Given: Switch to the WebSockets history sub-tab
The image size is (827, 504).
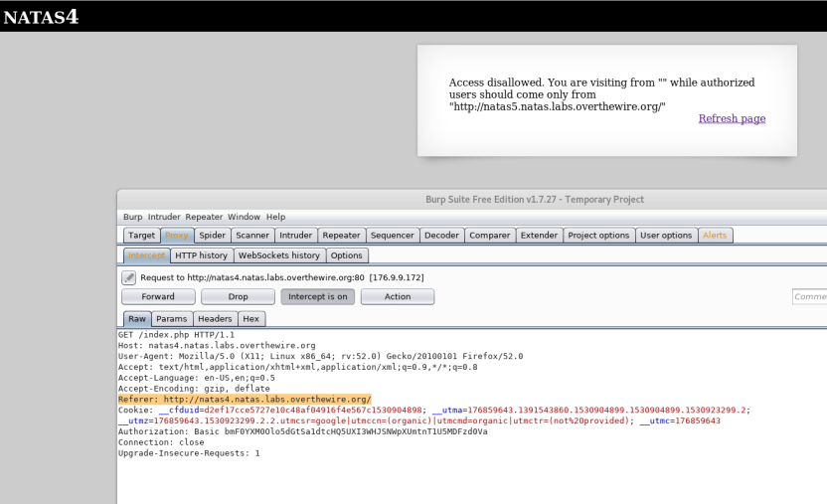Looking at the screenshot, I should tap(278, 255).
